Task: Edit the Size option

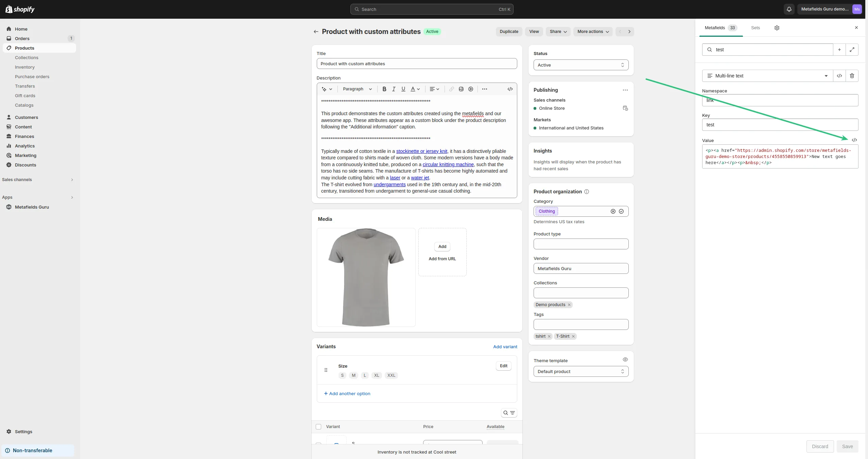Action: (x=503, y=366)
